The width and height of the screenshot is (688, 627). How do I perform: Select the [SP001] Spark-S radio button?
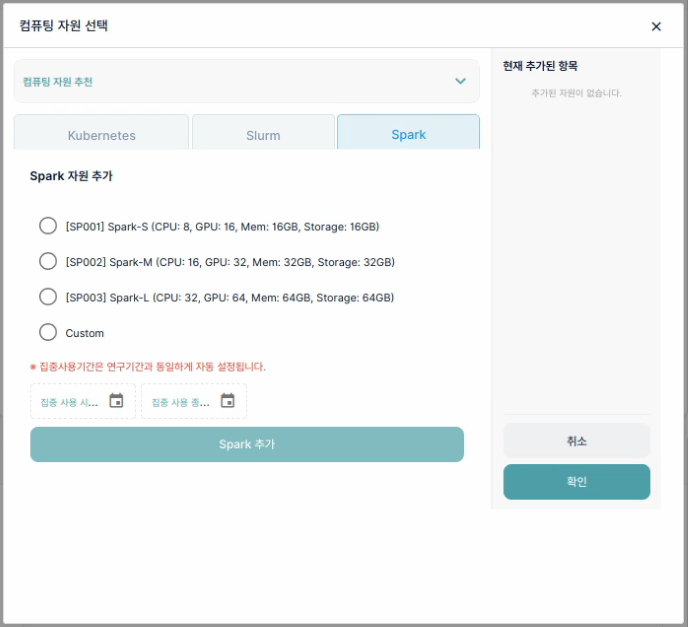(48, 226)
